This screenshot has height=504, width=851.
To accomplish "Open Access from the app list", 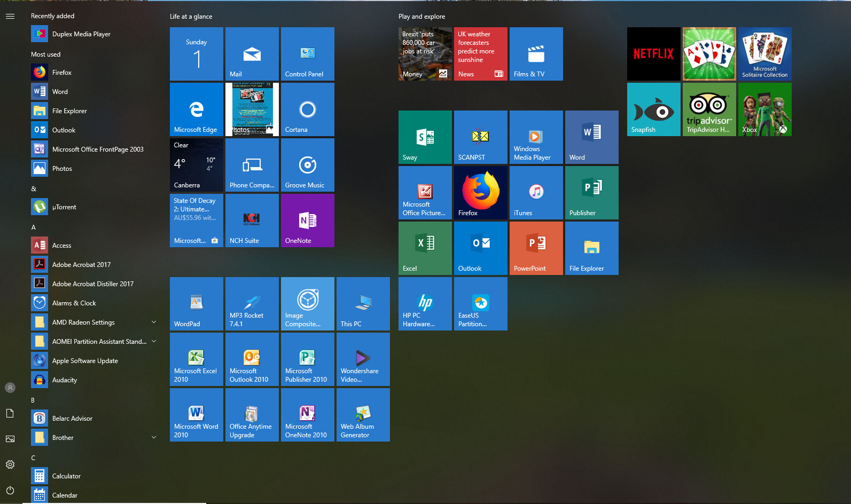I will (x=94, y=246).
